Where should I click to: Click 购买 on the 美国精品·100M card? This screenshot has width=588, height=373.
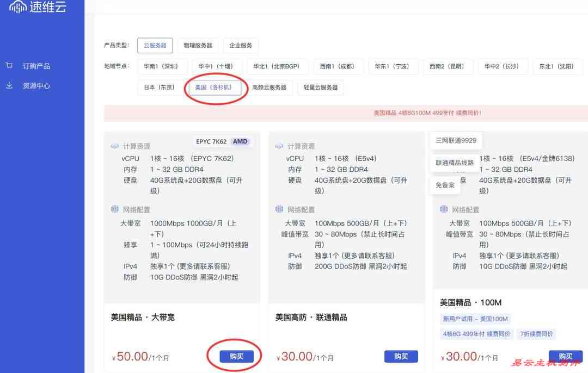tap(565, 356)
